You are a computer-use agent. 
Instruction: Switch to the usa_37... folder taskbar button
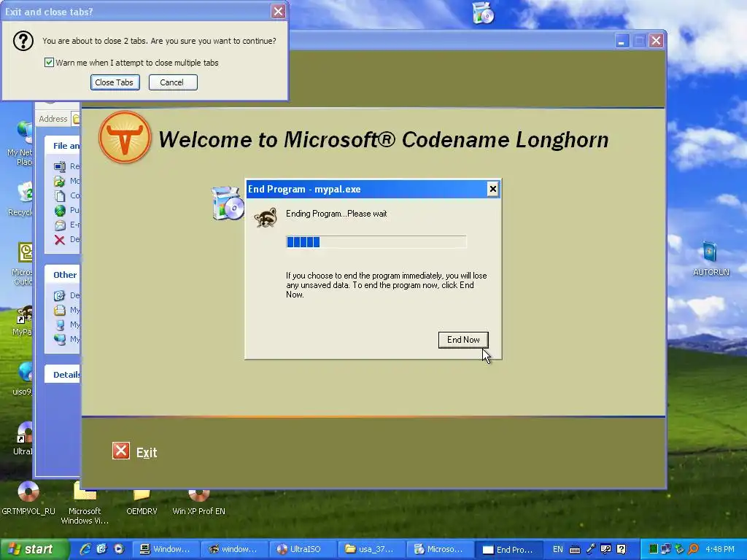(371, 549)
